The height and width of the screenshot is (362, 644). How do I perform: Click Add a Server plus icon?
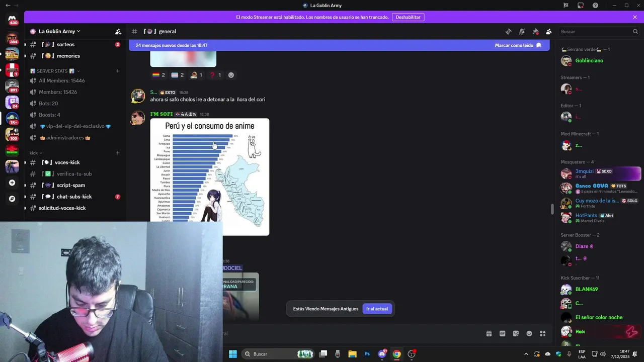pyautogui.click(x=12, y=183)
